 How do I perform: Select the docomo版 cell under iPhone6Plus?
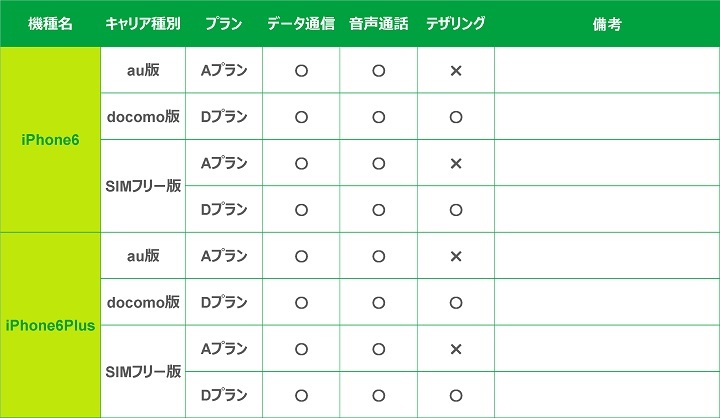[143, 302]
